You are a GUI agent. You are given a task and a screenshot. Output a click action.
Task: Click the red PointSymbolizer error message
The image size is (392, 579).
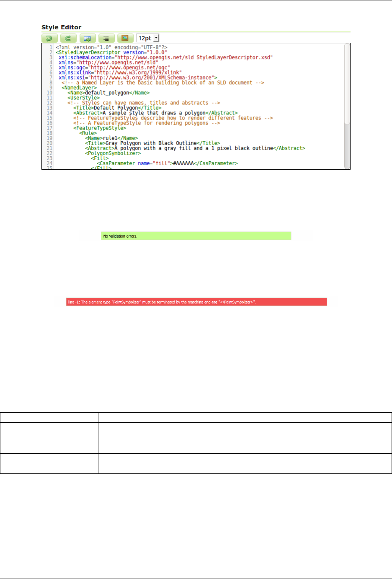(196, 302)
